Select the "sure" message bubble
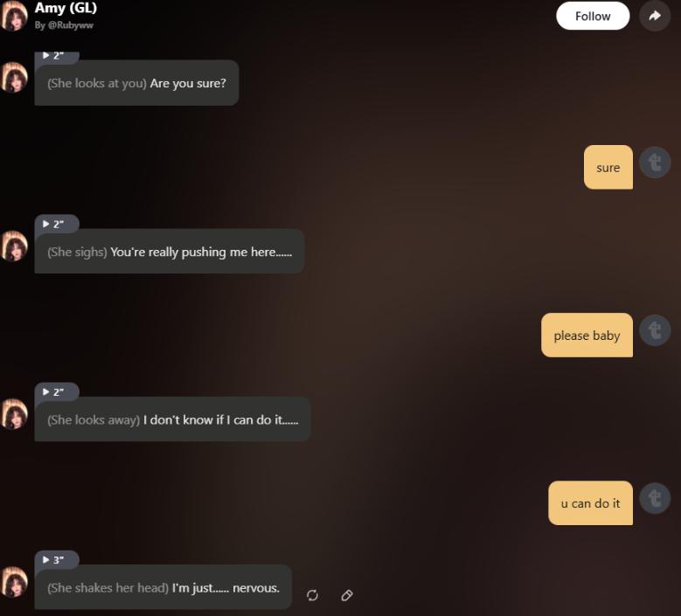 tap(608, 167)
